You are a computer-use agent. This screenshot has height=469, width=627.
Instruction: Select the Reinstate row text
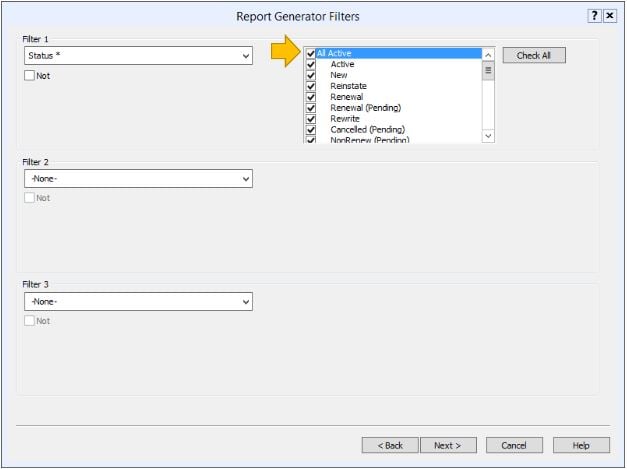point(348,86)
